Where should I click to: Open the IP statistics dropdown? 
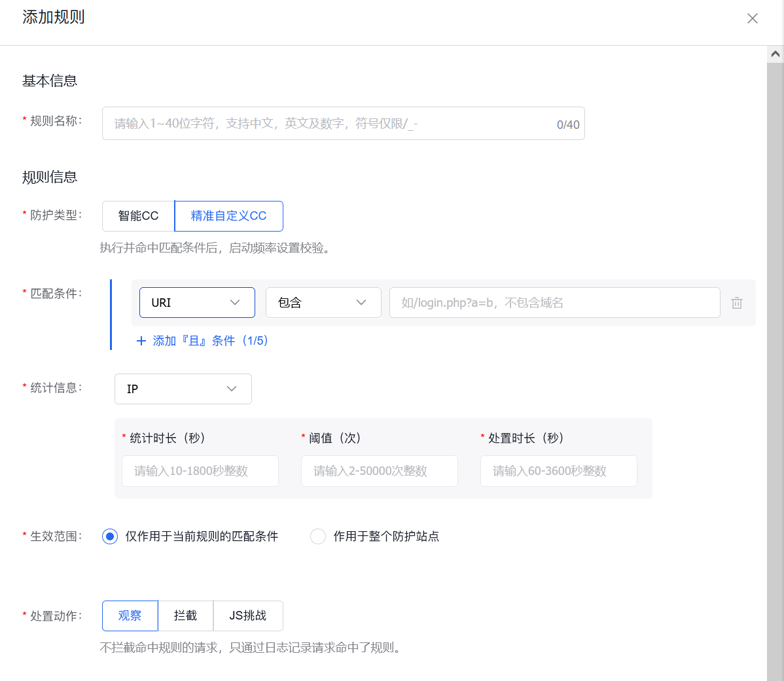point(183,389)
